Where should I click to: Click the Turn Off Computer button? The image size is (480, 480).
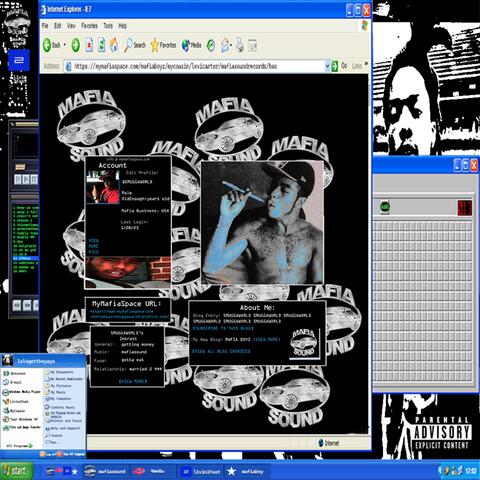70,454
